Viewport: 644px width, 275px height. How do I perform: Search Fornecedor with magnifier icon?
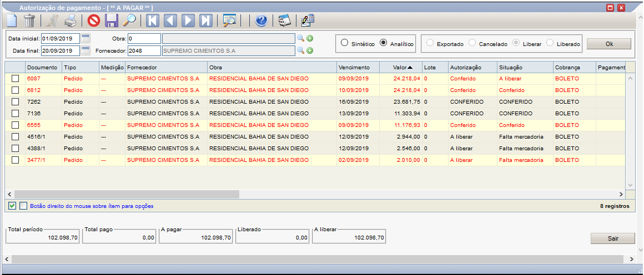pyautogui.click(x=301, y=50)
